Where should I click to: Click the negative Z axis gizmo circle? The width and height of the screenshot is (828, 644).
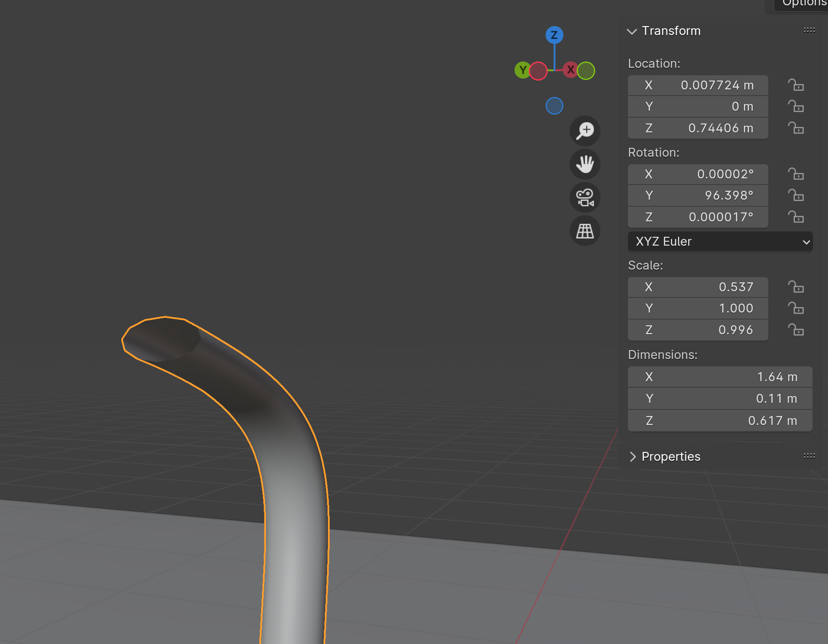(554, 106)
